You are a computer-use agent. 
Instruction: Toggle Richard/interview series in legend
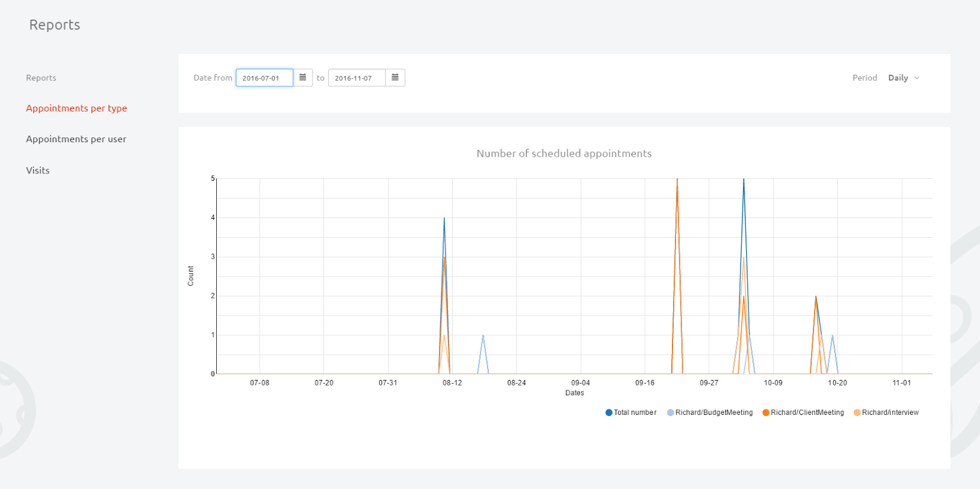click(x=886, y=412)
